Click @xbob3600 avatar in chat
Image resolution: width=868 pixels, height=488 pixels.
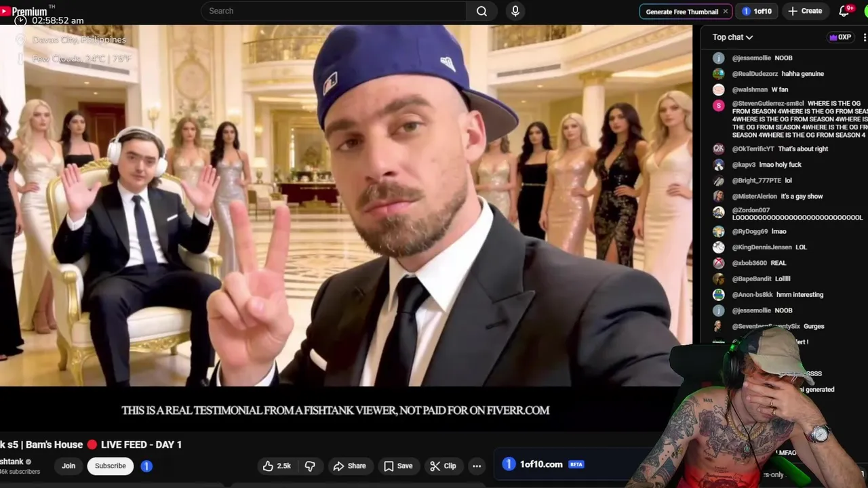coord(718,263)
